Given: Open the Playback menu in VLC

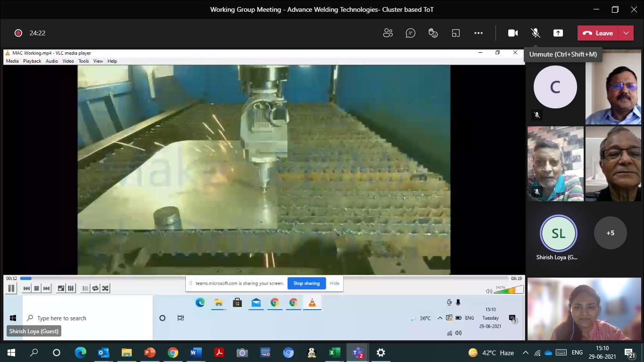Looking at the screenshot, I should pos(32,61).
